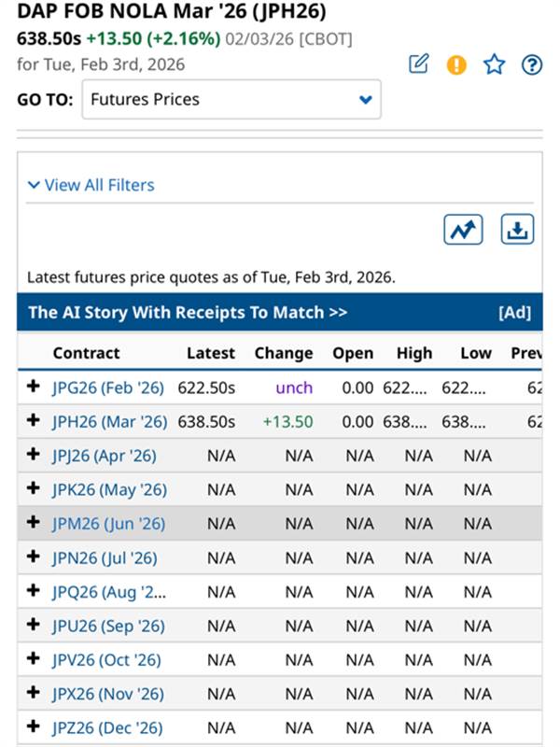Image resolution: width=560 pixels, height=747 pixels.
Task: Sort by the Contract column header
Action: tap(86, 353)
